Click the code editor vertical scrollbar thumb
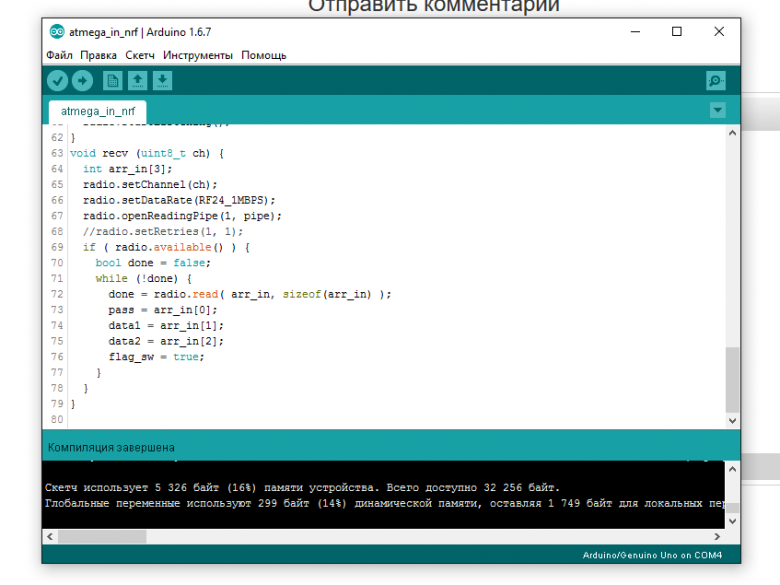The width and height of the screenshot is (780, 585). pyautogui.click(x=732, y=380)
